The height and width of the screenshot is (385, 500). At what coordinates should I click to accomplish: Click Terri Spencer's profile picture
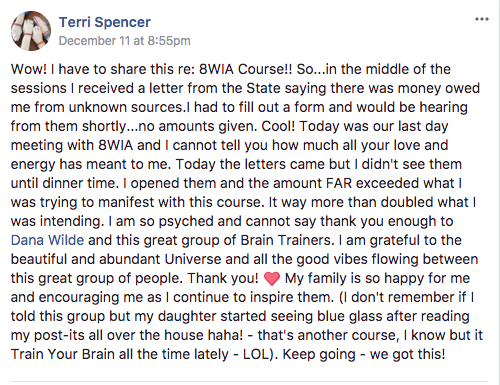[x=31, y=31]
